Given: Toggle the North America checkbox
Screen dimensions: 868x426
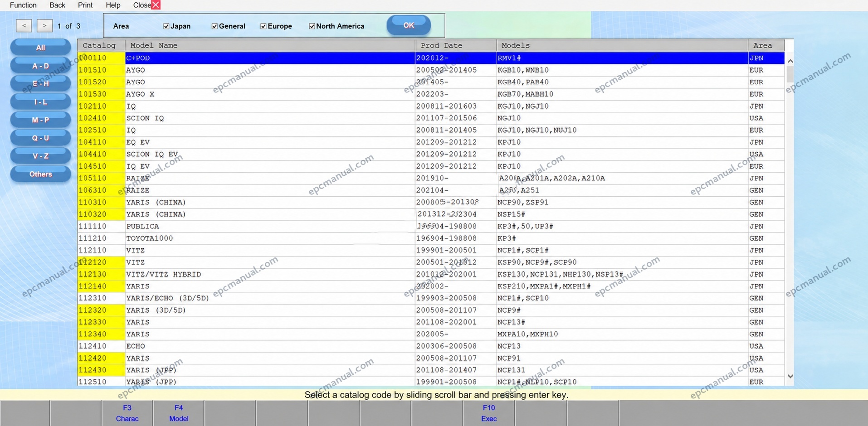Looking at the screenshot, I should tap(312, 26).
